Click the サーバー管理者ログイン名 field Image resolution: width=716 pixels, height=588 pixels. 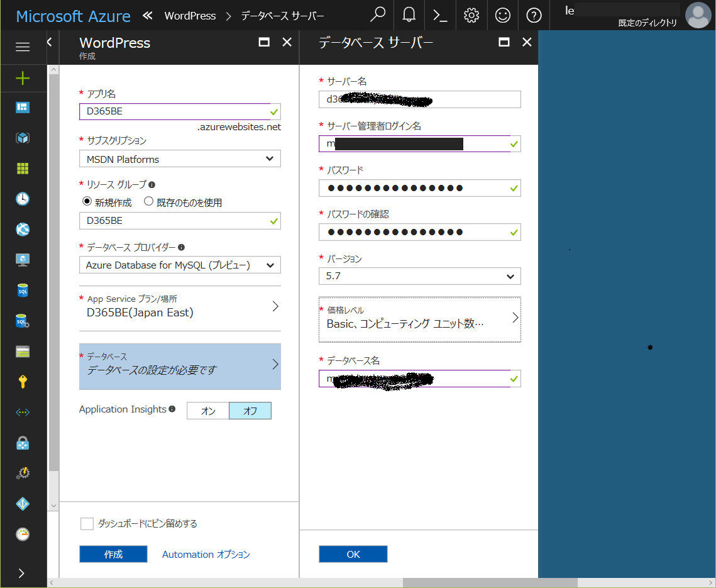coord(420,143)
